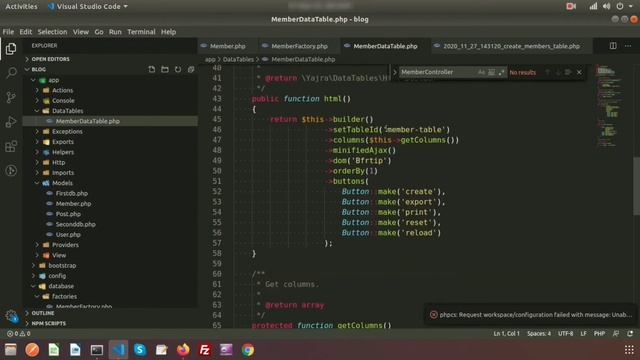This screenshot has height=360, width=640.
Task: Go to previous match in find widget
Action: click(548, 72)
